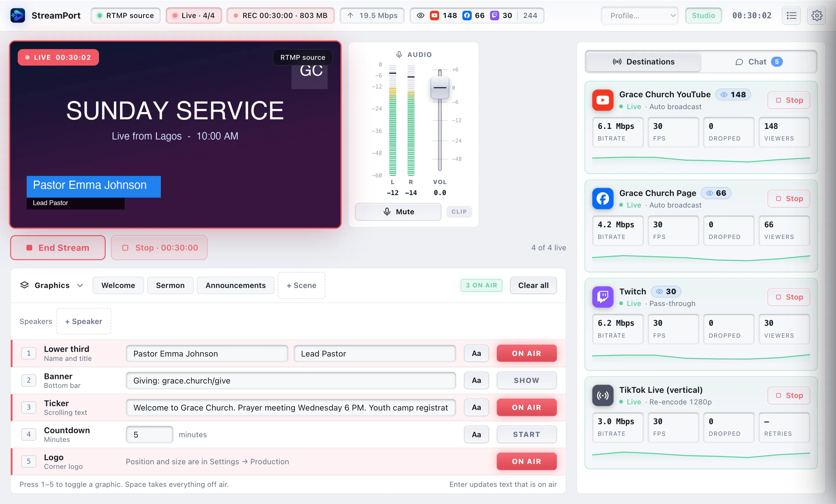Screen dimensions: 836x504
Task: Click the 30 viewers badge on Twitch card
Action: pyautogui.click(x=666, y=291)
